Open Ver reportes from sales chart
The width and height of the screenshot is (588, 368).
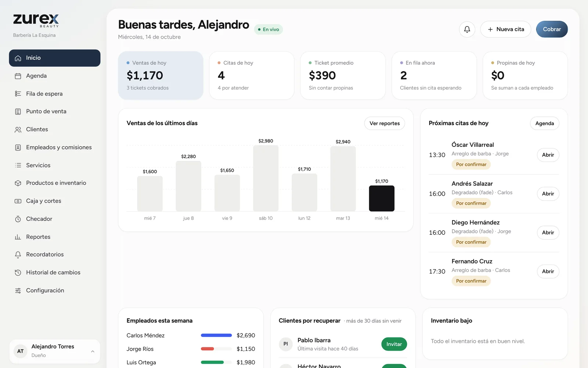[384, 123]
